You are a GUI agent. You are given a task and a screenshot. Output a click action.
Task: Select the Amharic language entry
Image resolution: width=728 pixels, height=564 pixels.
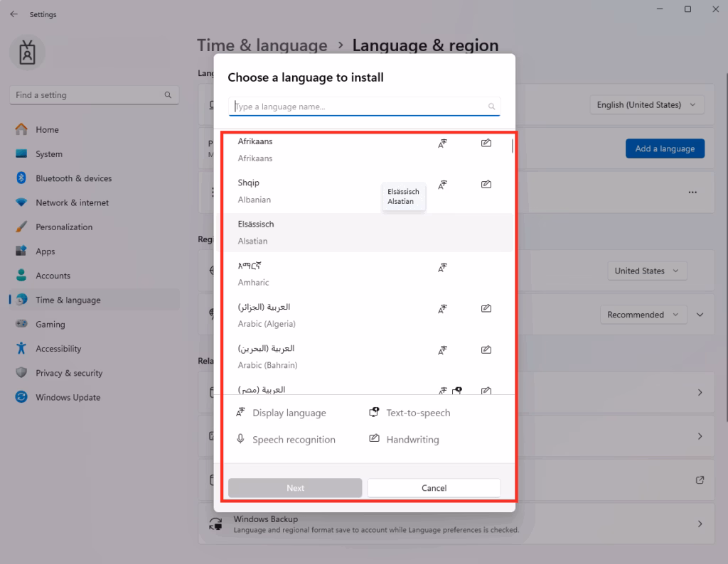[x=365, y=273]
